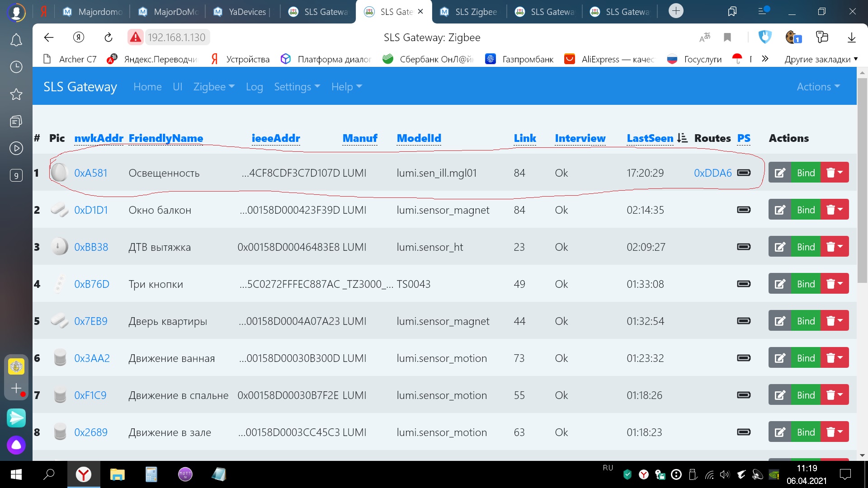Open Windows Start menu button
Viewport: 868px width, 488px height.
pyautogui.click(x=16, y=474)
